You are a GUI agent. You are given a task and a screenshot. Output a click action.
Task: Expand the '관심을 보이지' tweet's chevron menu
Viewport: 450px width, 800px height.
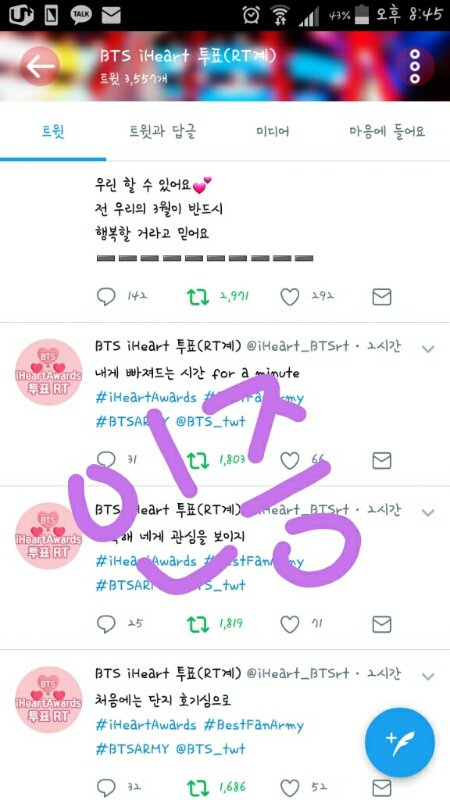(x=428, y=513)
